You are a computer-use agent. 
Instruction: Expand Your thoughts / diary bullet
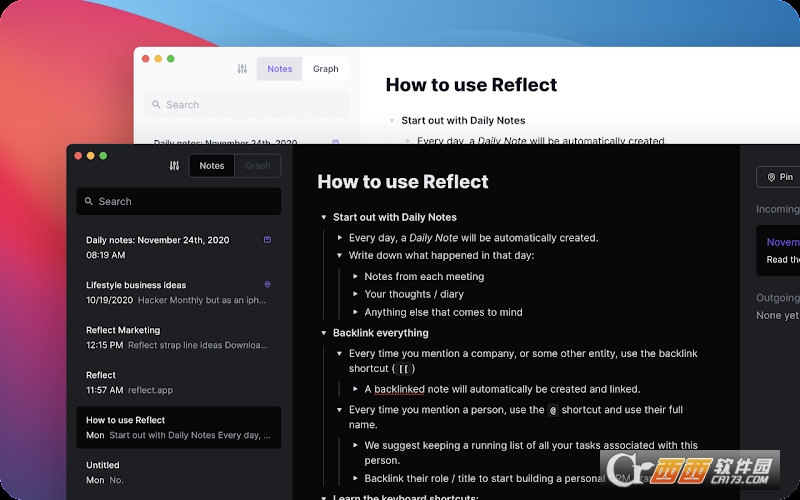[x=355, y=294]
